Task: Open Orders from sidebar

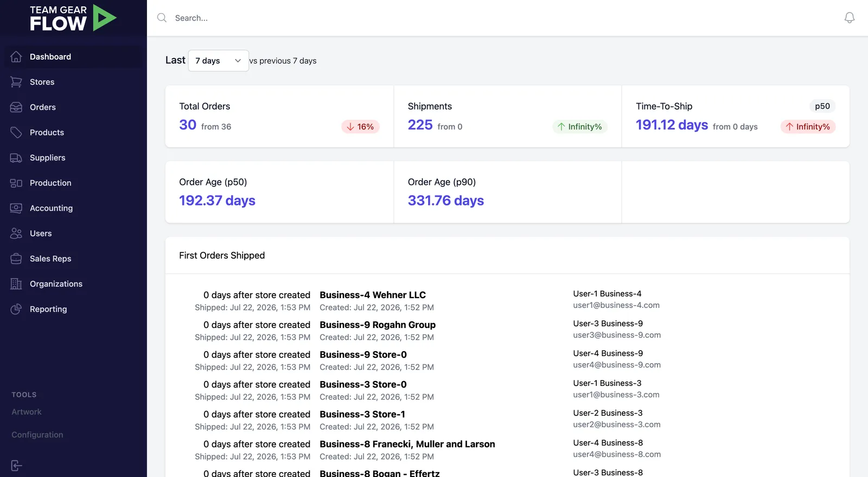Action: click(73, 107)
